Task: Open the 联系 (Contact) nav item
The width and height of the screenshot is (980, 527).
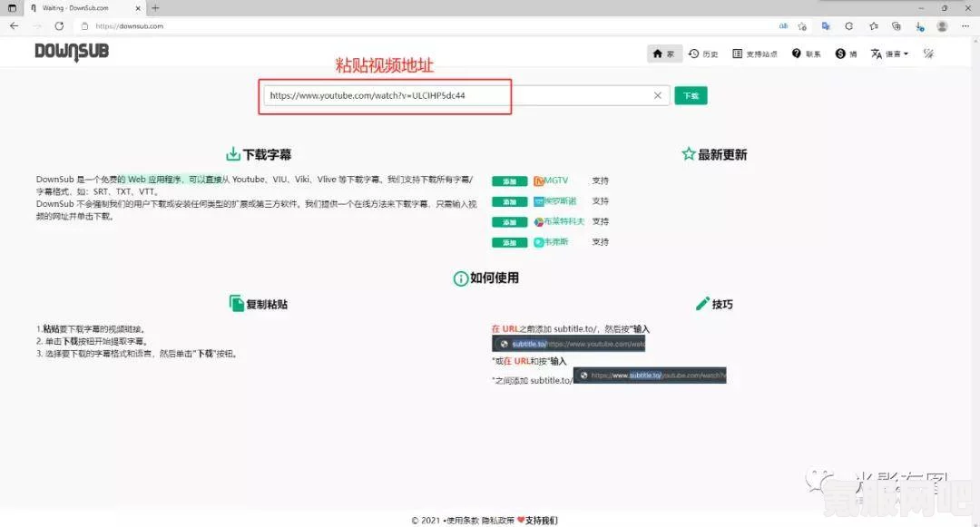Action: coord(807,54)
